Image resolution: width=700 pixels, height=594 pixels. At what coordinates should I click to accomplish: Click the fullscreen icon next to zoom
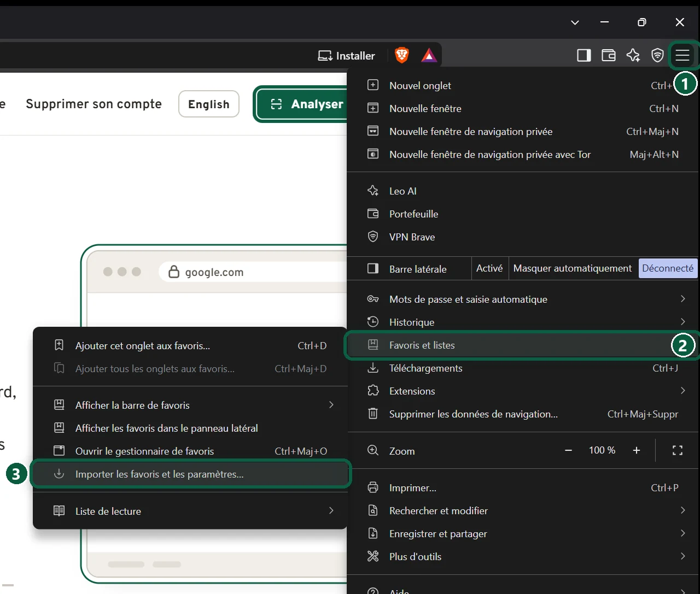[x=678, y=450]
